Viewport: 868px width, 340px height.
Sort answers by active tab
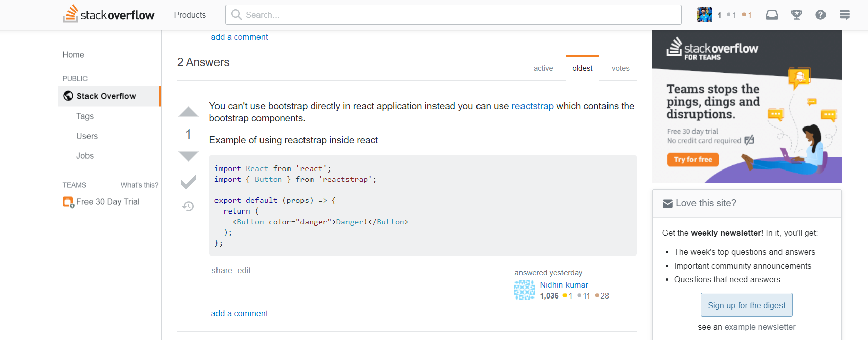coord(543,68)
